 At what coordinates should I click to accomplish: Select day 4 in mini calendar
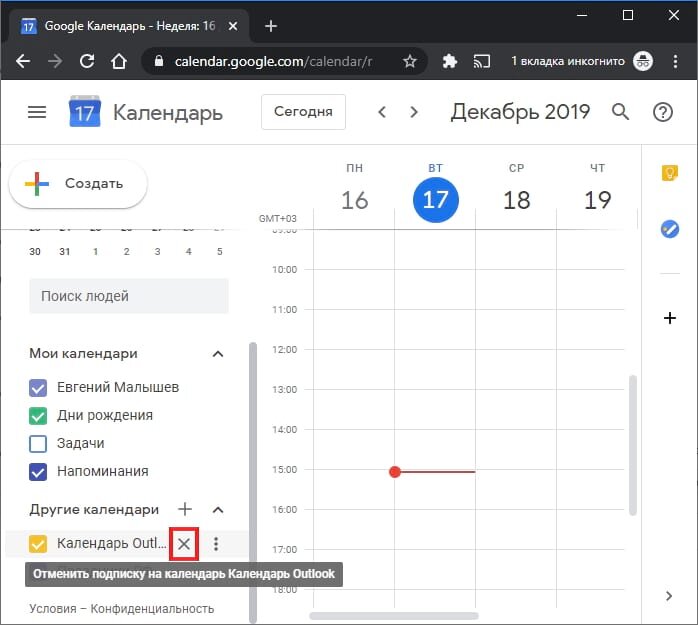188,252
